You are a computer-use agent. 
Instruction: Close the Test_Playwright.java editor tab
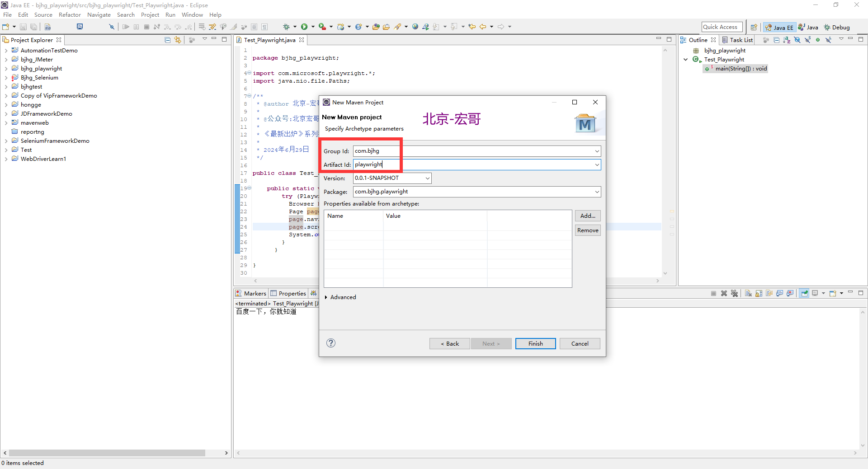point(302,40)
